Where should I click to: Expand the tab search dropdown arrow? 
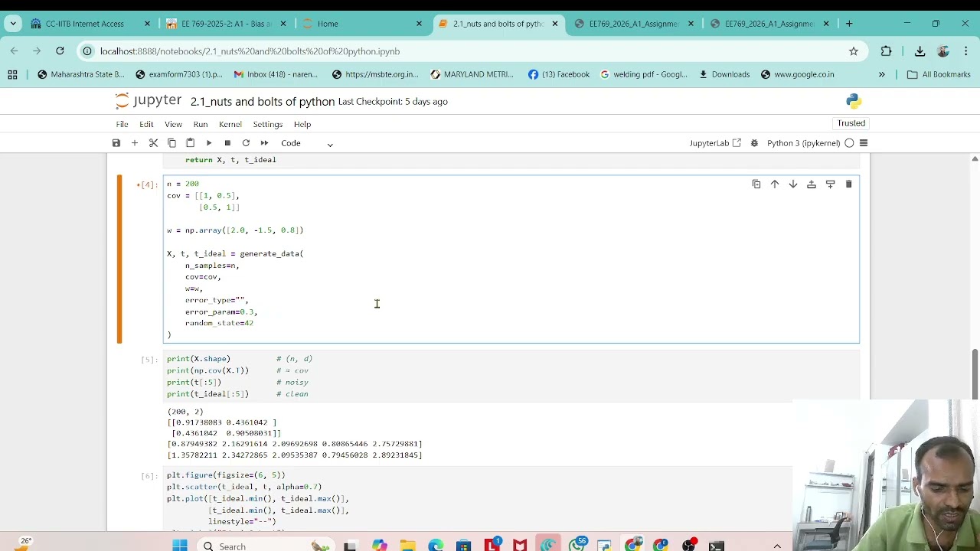pos(13,24)
